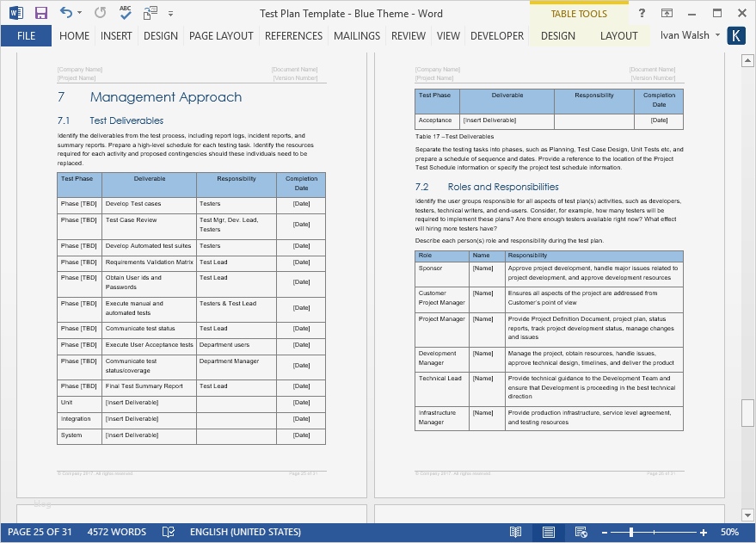Run Spelling & Grammar check icon
Screen dimensions: 756x543
(x=126, y=13)
